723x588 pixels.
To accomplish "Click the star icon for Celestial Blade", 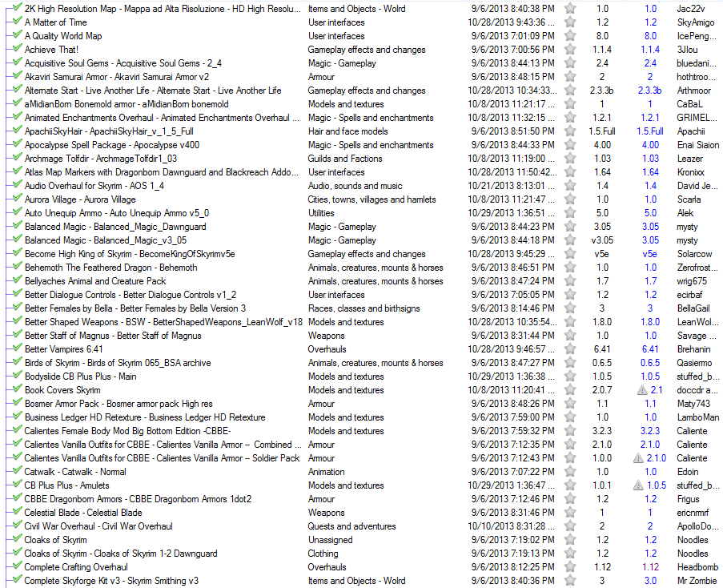I will [570, 512].
